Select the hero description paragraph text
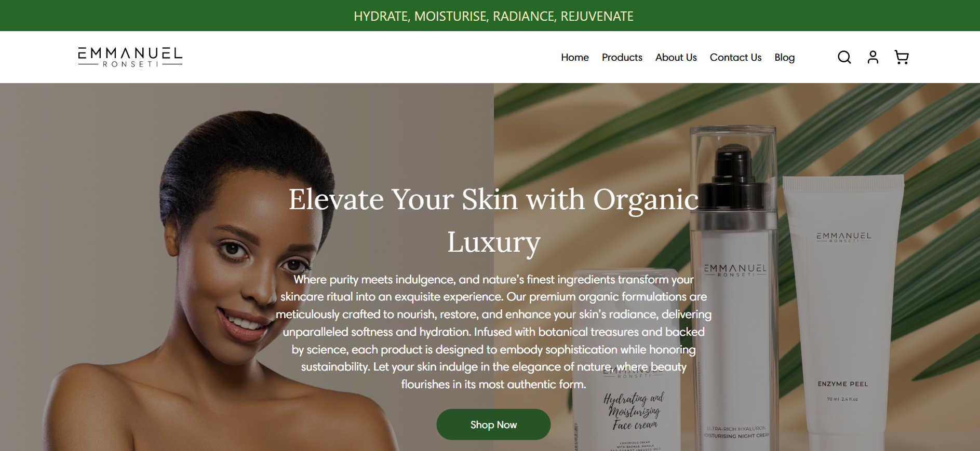The width and height of the screenshot is (980, 451). (x=493, y=332)
